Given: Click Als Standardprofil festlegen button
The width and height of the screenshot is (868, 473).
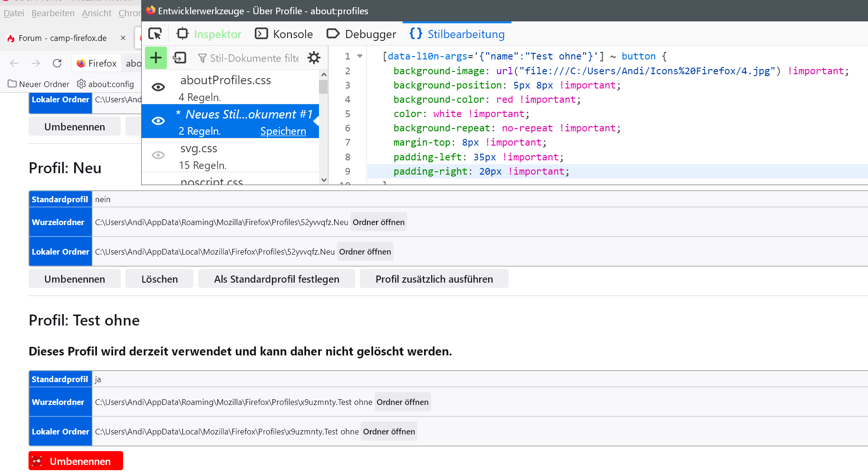Looking at the screenshot, I should [x=277, y=279].
